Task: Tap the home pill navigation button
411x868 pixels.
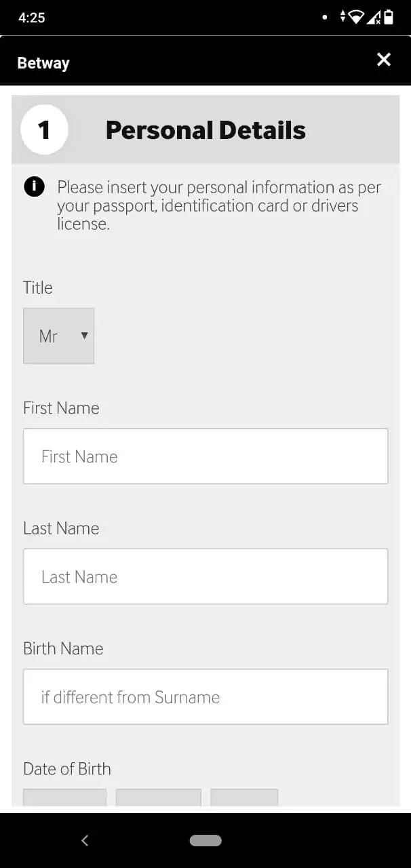Action: pos(206,840)
